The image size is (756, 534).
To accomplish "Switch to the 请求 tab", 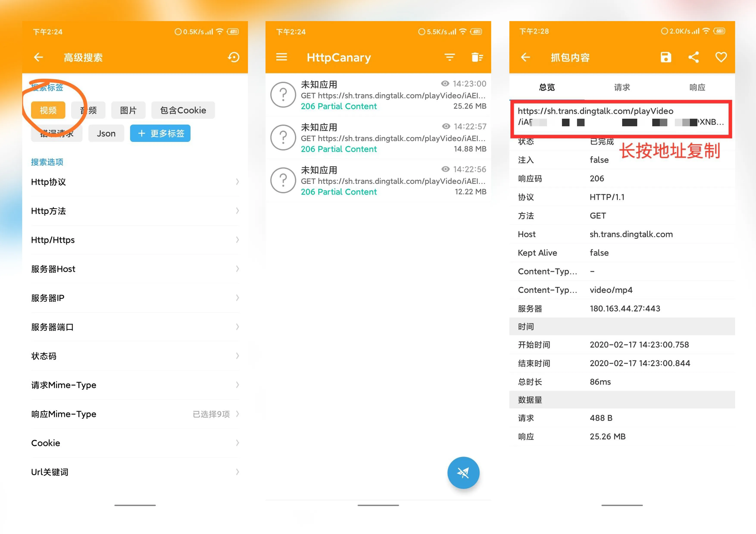I will click(x=622, y=87).
